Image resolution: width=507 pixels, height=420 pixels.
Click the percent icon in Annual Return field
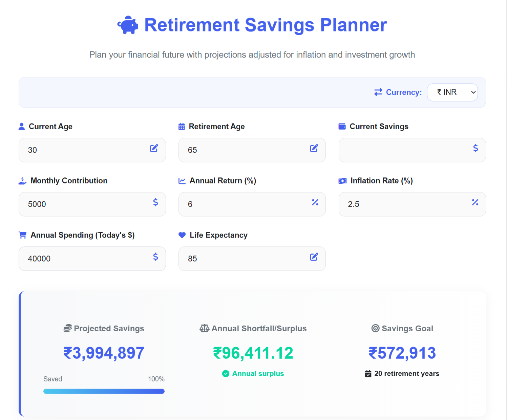pos(315,202)
